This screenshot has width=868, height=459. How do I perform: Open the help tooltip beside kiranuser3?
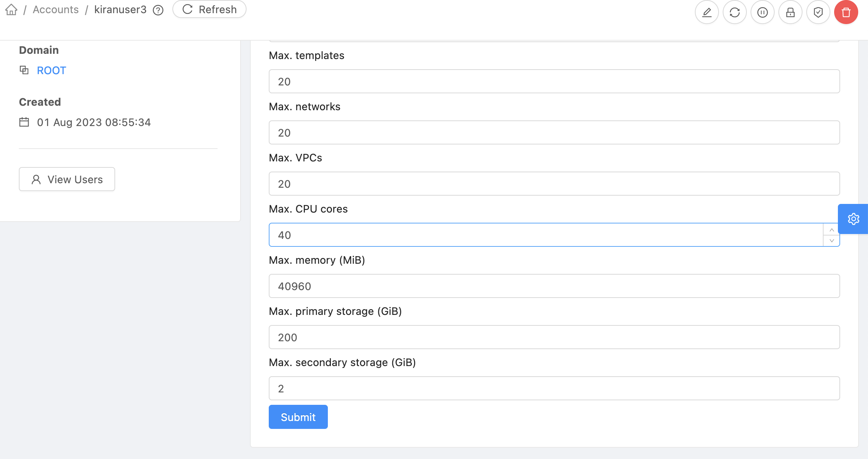[x=157, y=10]
